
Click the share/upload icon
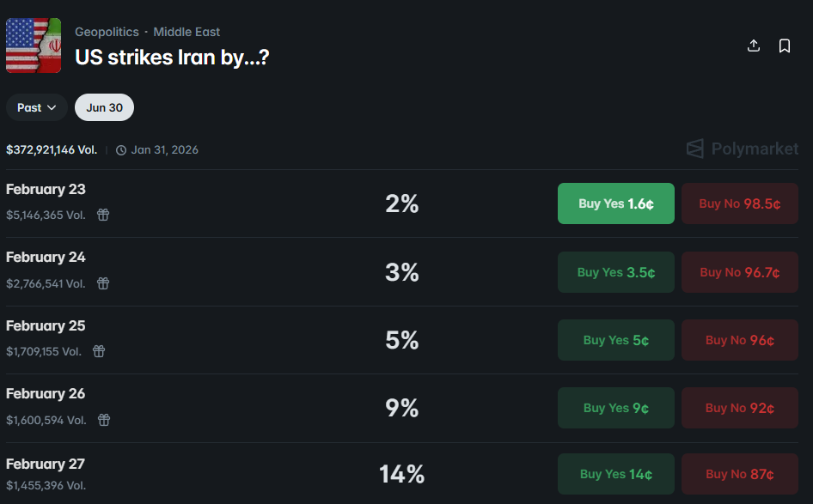pos(754,46)
